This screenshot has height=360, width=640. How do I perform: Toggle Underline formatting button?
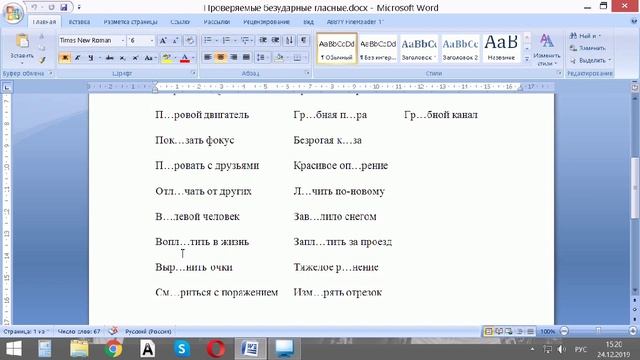point(90,58)
